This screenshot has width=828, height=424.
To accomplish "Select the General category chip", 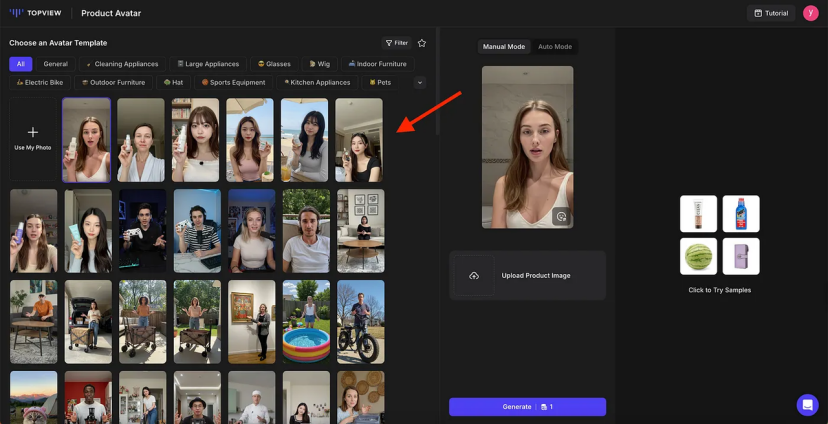I will coord(55,64).
